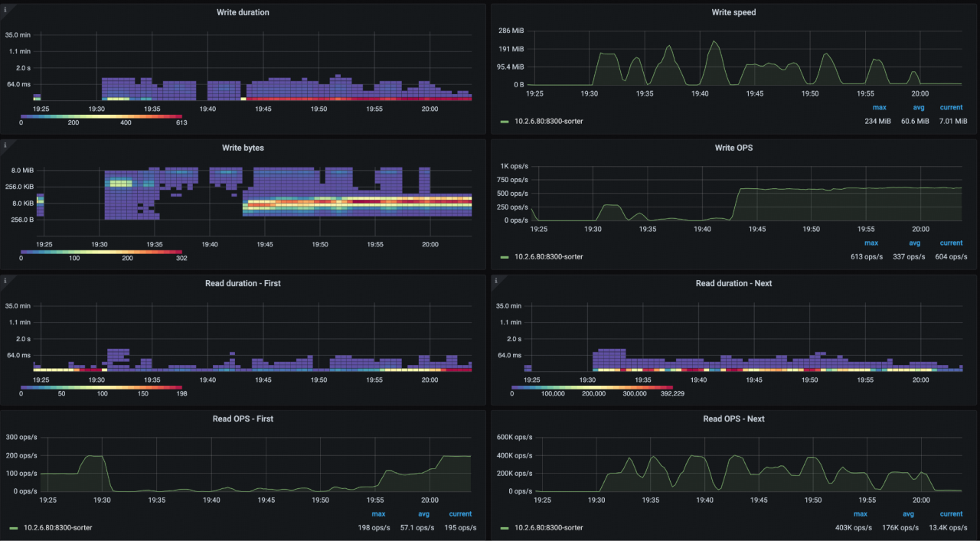Sort Read OPS - Next legend by current
The height and width of the screenshot is (541, 980).
point(951,514)
